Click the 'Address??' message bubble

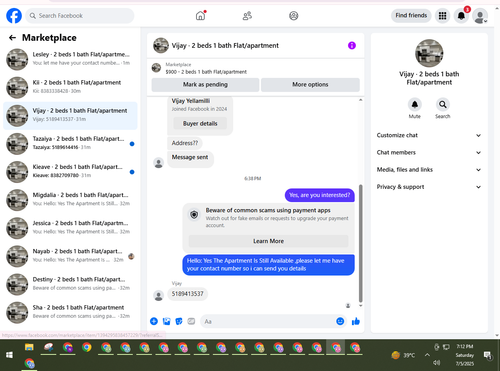[185, 143]
